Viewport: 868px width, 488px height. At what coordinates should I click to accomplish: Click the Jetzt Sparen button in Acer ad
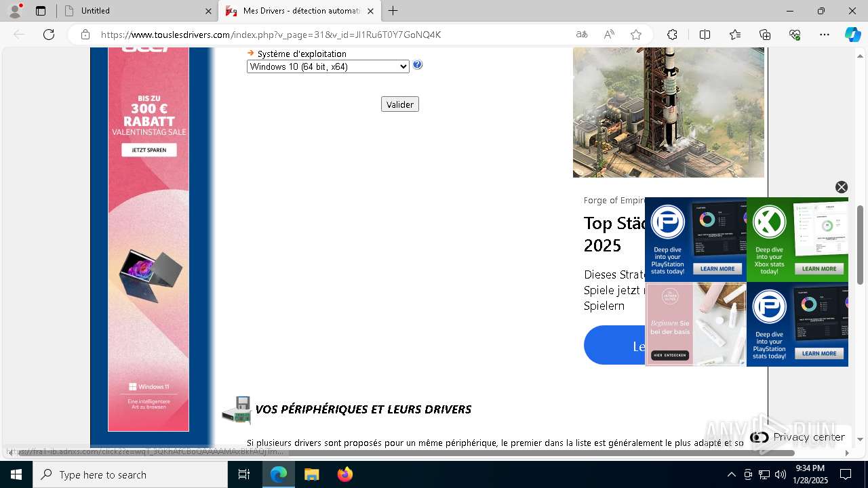(149, 150)
